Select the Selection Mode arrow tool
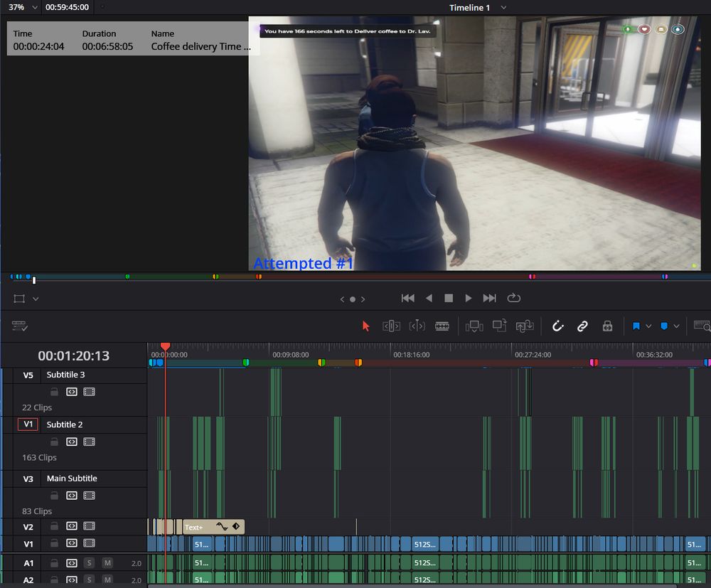Image resolution: width=711 pixels, height=588 pixels. [x=366, y=326]
